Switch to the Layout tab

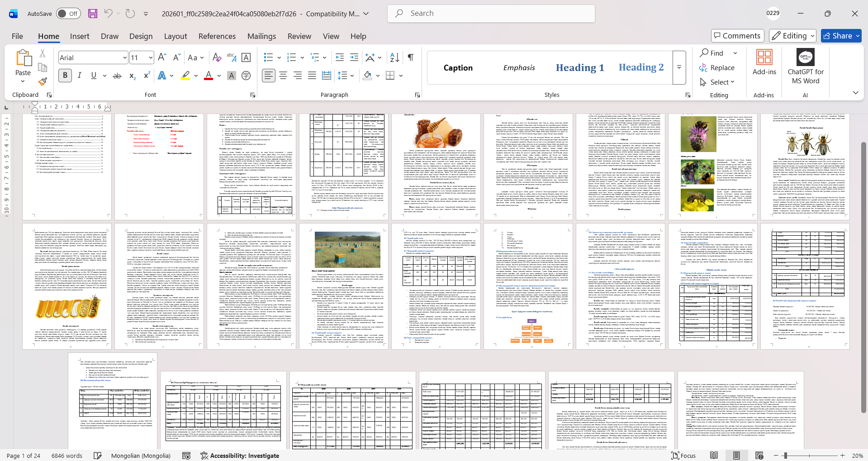click(175, 36)
